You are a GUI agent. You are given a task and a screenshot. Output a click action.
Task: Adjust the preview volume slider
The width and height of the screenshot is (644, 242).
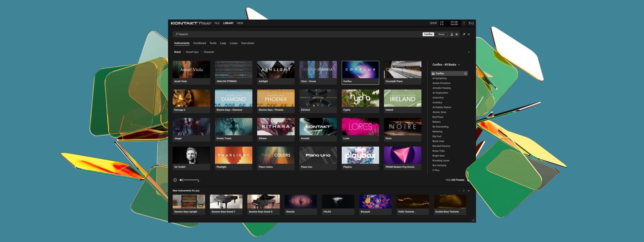192,180
